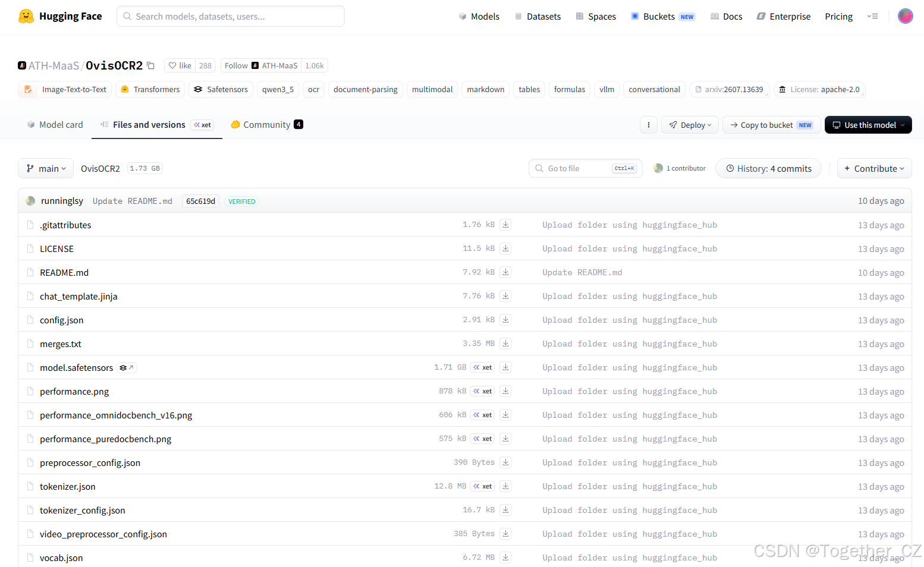Screen dimensions: 924x567
Task: Open the model.safetensors file
Action: (x=76, y=367)
